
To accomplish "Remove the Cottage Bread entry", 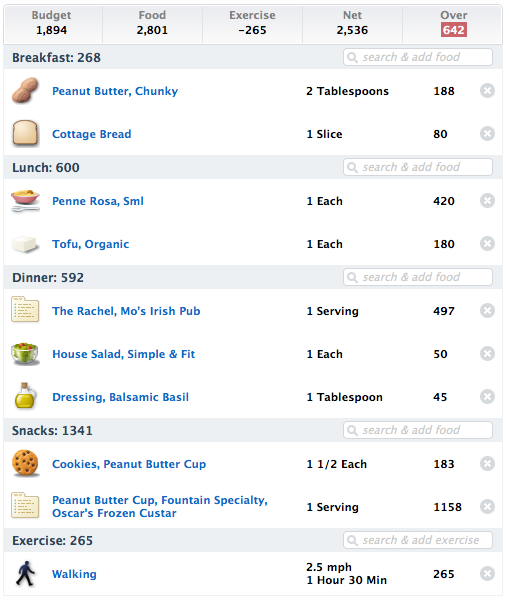I will tap(487, 134).
